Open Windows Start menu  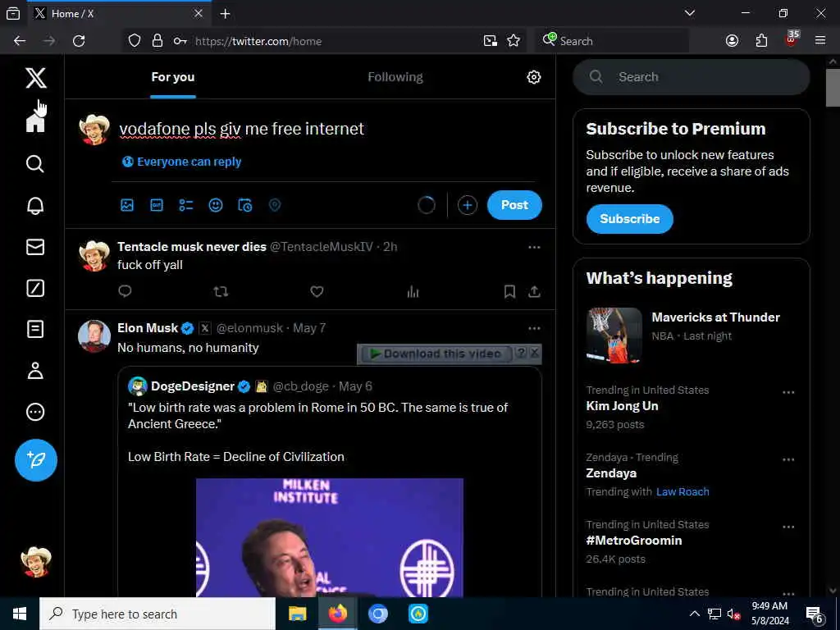(x=20, y=614)
